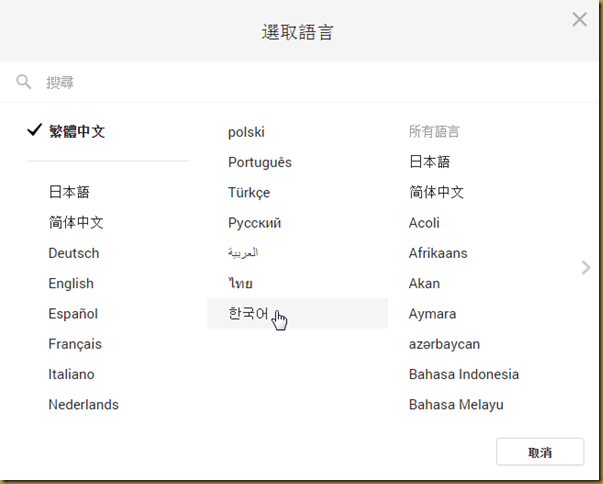Pick Deutsch in the left column
This screenshot has height=484, width=603.
coord(74,253)
